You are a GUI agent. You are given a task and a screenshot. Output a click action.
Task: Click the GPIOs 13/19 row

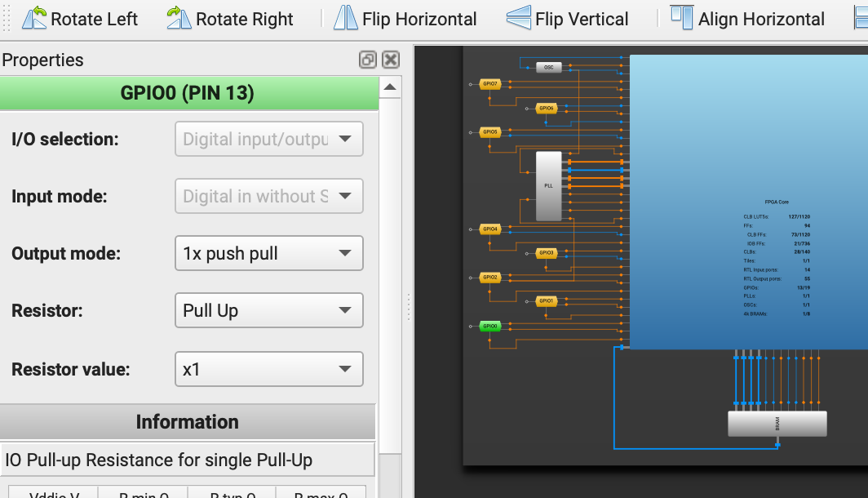777,287
